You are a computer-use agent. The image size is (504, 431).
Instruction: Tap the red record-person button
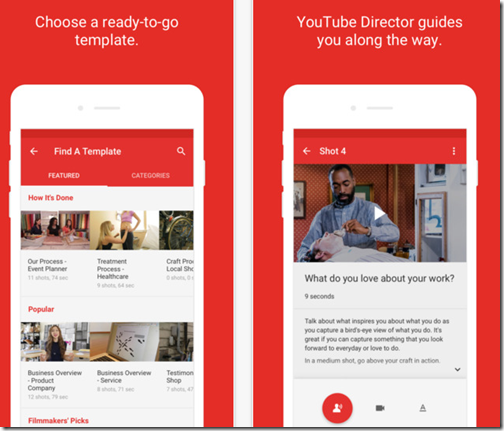click(337, 408)
